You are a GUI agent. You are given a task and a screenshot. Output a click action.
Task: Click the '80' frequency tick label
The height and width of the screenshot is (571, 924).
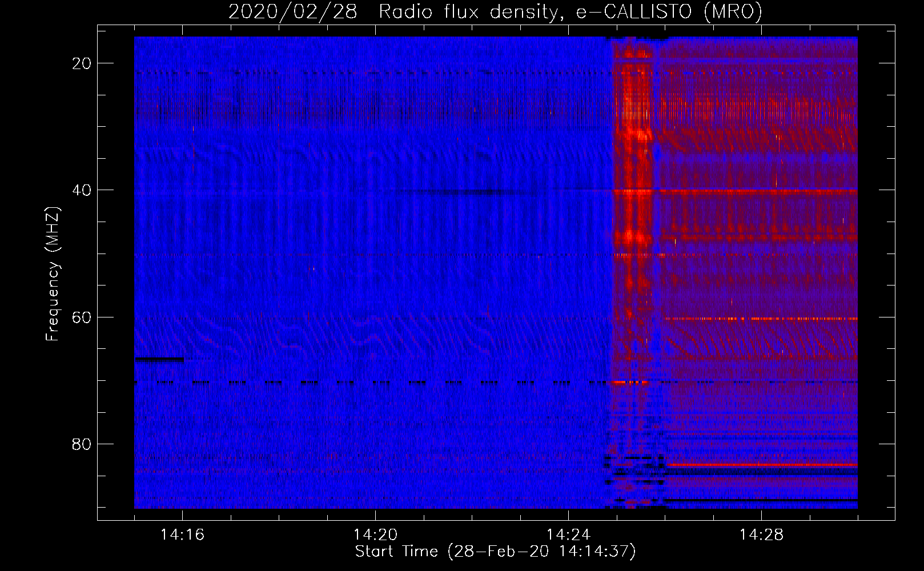coord(82,444)
